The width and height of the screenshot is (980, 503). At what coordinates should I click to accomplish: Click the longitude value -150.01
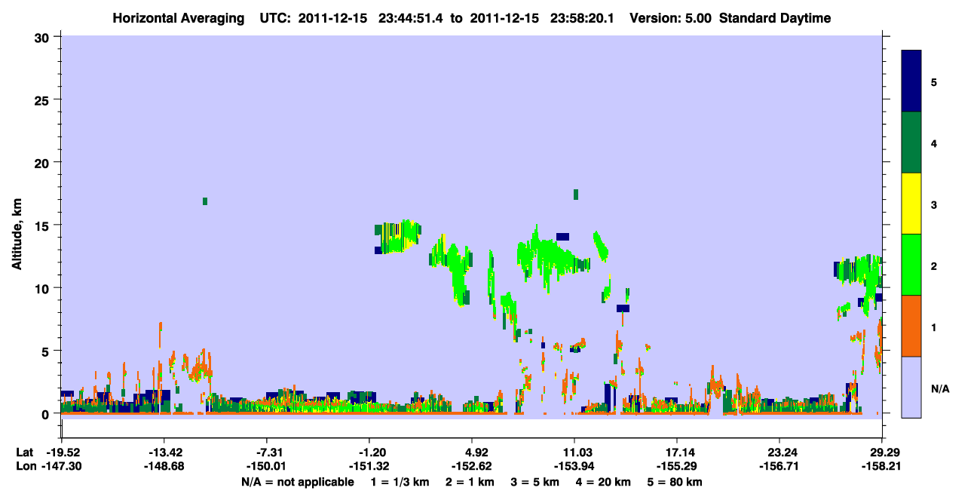[267, 467]
